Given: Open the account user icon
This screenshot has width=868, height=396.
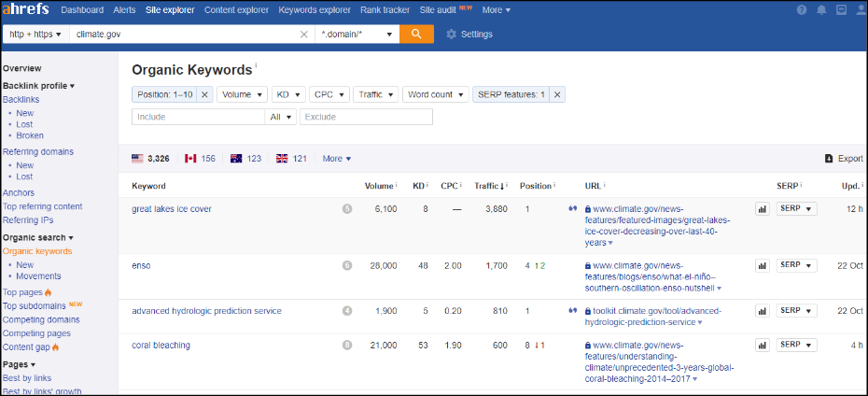Looking at the screenshot, I should pos(861,10).
